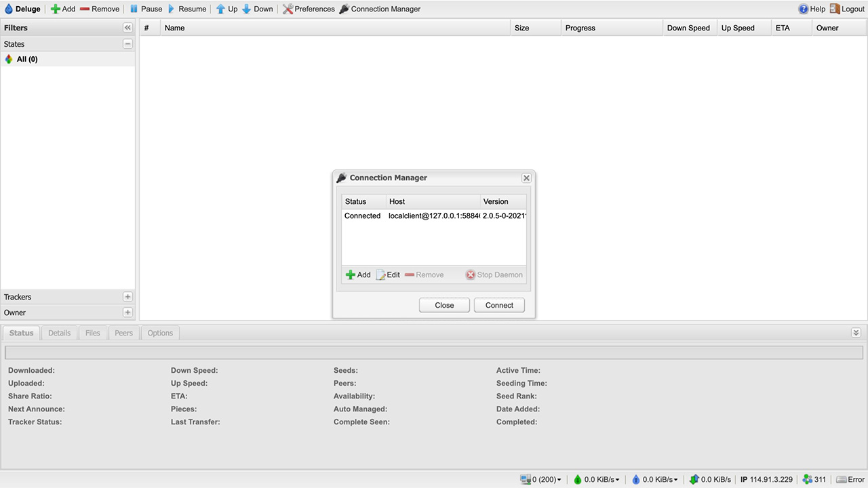This screenshot has height=488, width=868.
Task: Click Logout in the top bar
Action: 847,9
